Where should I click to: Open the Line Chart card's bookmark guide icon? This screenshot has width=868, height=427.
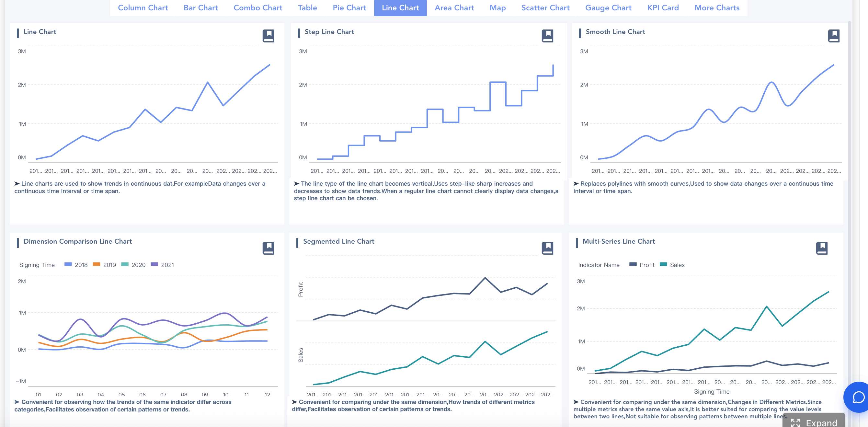click(268, 36)
